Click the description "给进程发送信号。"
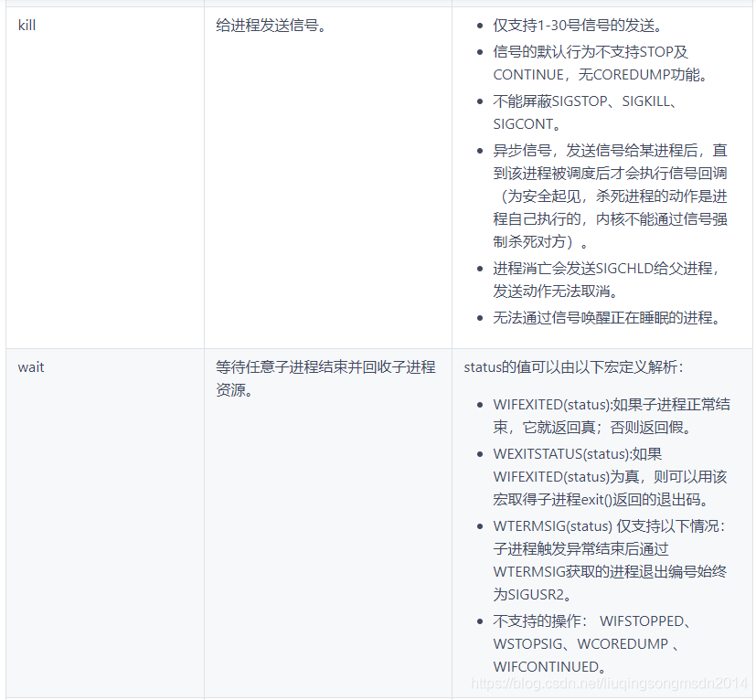Viewport: 756px width, 700px height. tap(272, 25)
